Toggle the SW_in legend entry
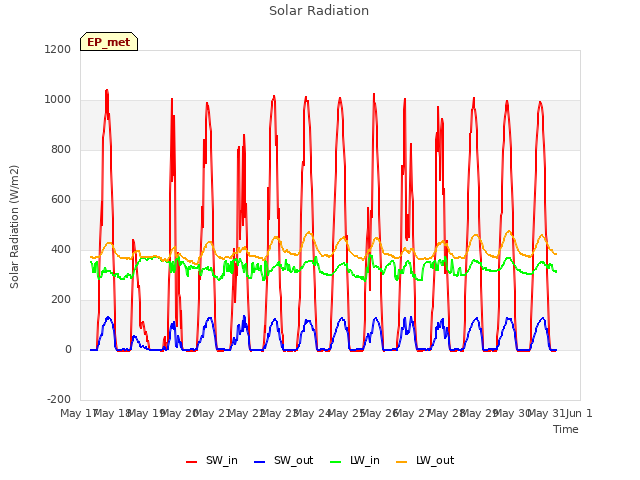640x480 pixels. 212,460
